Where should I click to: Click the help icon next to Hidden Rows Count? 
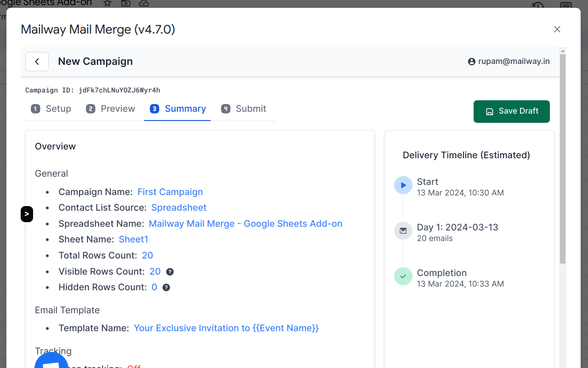[166, 287]
